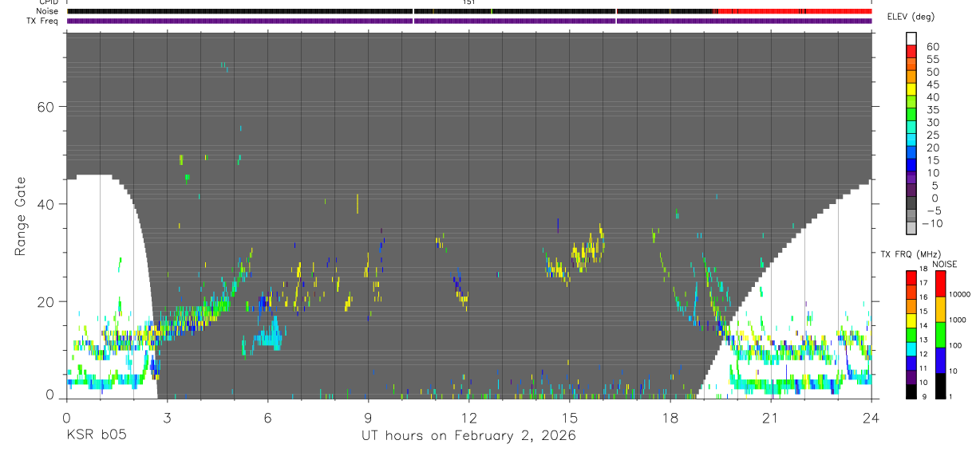The width and height of the screenshot is (980, 452).
Task: Click the "18" tick label on time axis
Action: (670, 417)
